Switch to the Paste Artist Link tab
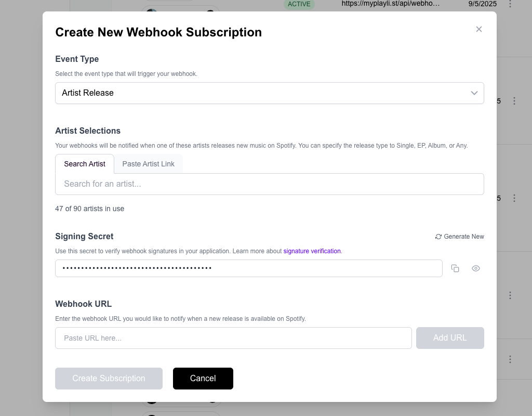The height and width of the screenshot is (416, 532). click(x=148, y=164)
